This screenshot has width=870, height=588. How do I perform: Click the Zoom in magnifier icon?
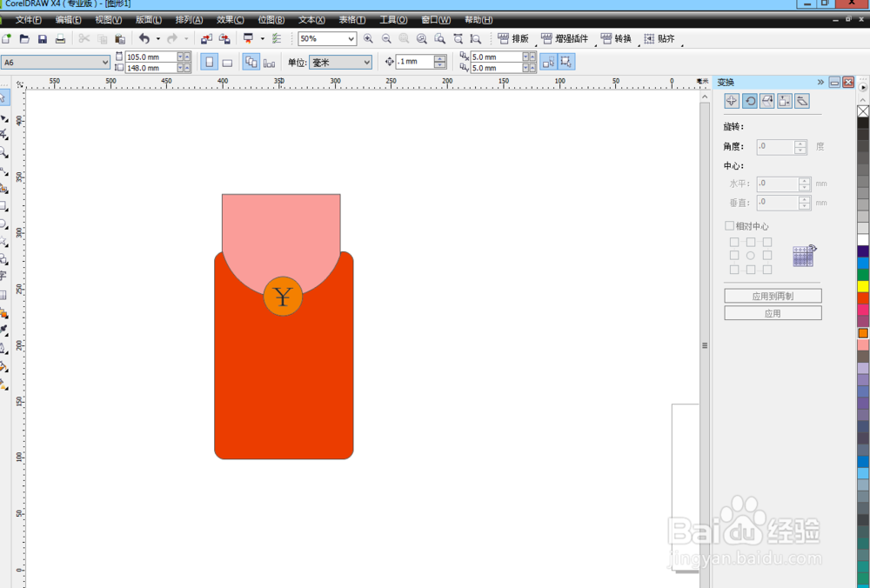click(368, 38)
